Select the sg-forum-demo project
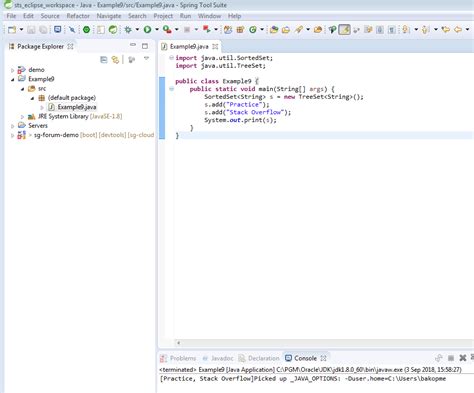The image size is (474, 393). coord(56,135)
